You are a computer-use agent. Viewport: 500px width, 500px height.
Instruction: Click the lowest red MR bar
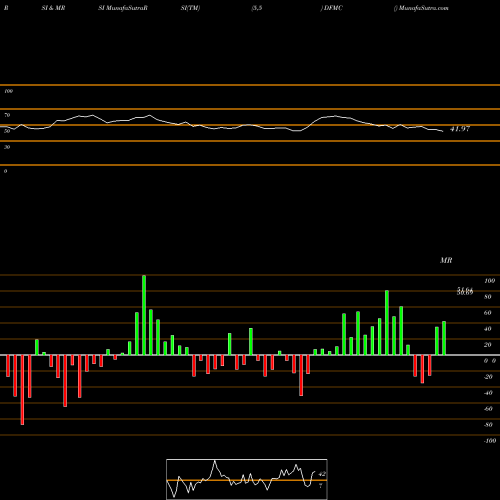[22, 390]
